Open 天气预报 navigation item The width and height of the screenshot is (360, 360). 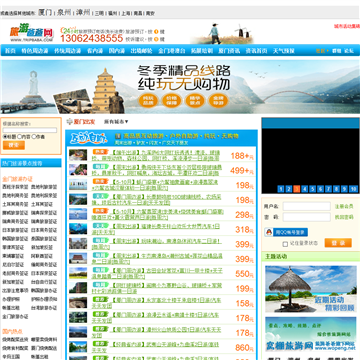[284, 51]
